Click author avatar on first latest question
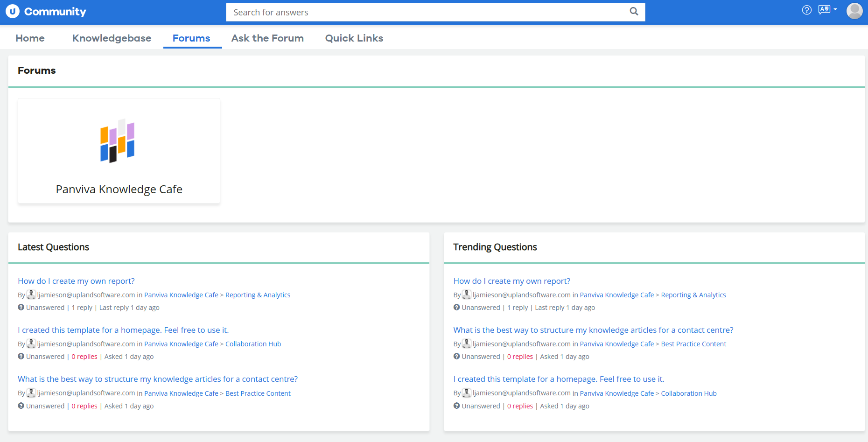 [x=31, y=295]
